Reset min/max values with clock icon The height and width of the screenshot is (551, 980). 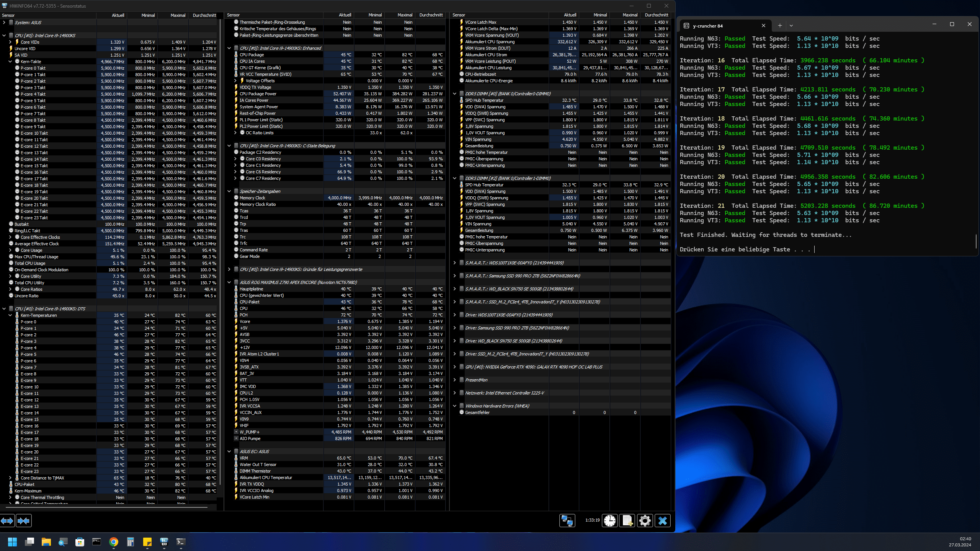point(610,521)
